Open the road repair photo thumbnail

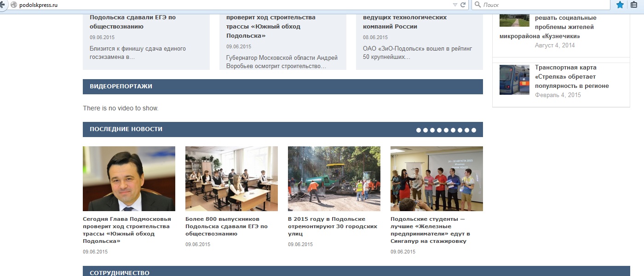[x=334, y=178]
